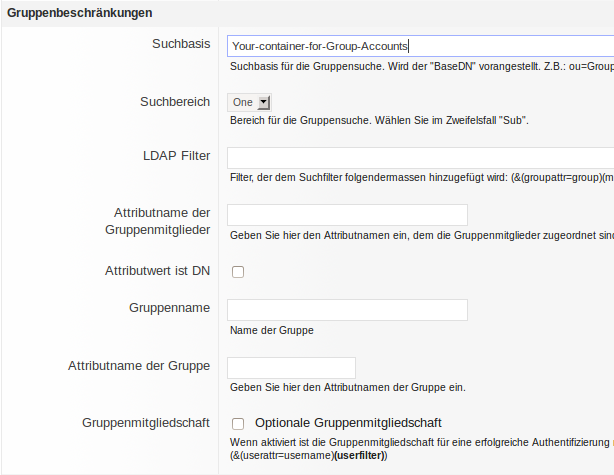Click the LDAP Filter label
The height and width of the screenshot is (475, 614).
176,158
